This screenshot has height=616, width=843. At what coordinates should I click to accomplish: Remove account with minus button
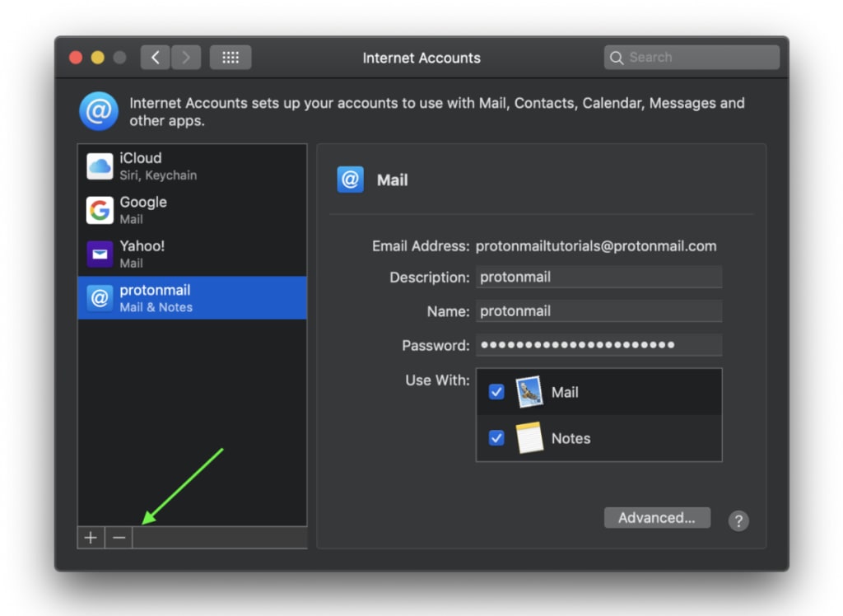[119, 538]
